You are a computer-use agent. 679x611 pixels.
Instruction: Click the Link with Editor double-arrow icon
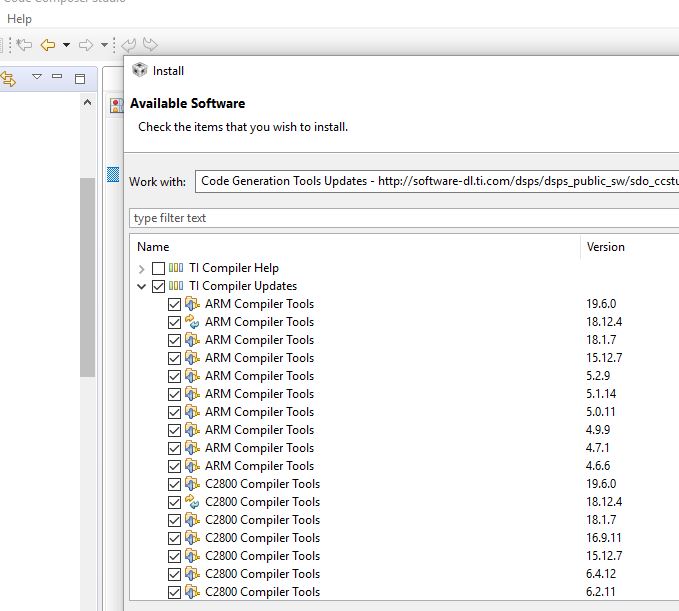tap(8, 79)
